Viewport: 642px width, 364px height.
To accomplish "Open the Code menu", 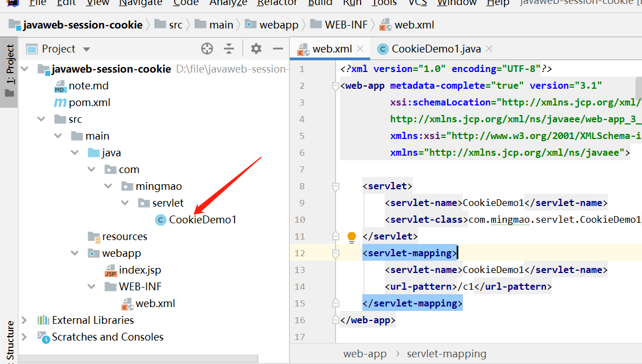I will [185, 2].
